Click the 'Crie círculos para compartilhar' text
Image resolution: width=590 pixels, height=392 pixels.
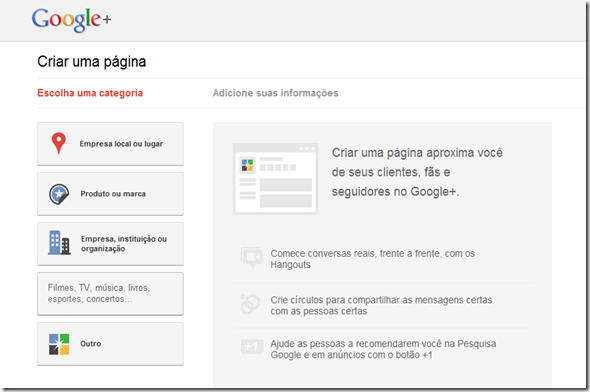coord(381,305)
